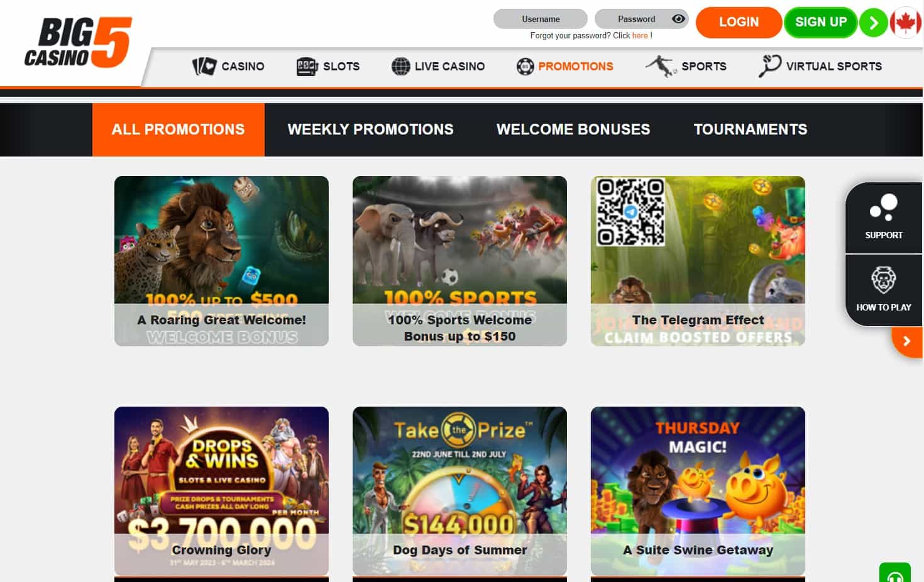Image resolution: width=924 pixels, height=582 pixels.
Task: Open the Tournaments tab
Action: click(x=751, y=129)
